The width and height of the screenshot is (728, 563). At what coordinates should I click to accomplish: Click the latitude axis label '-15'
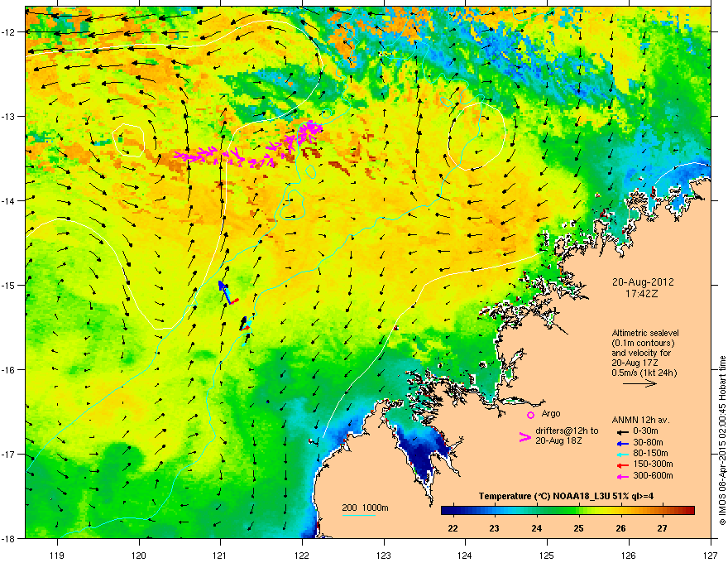click(9, 285)
